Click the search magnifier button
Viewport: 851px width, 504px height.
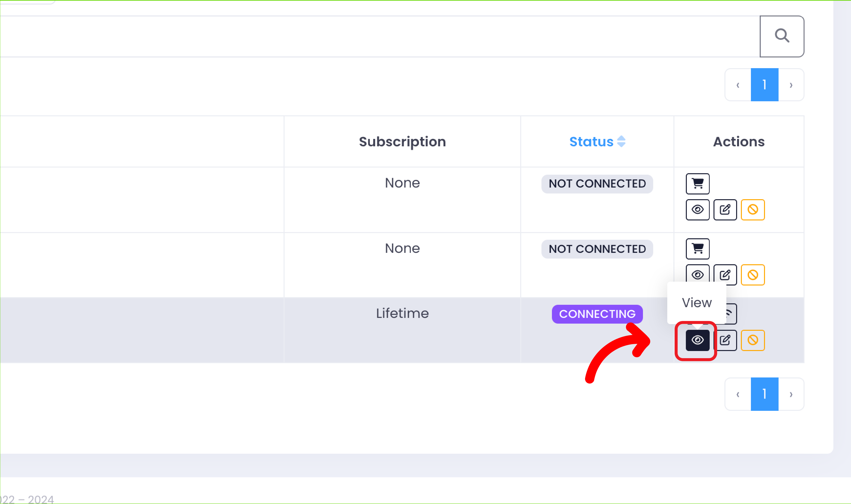coord(781,36)
